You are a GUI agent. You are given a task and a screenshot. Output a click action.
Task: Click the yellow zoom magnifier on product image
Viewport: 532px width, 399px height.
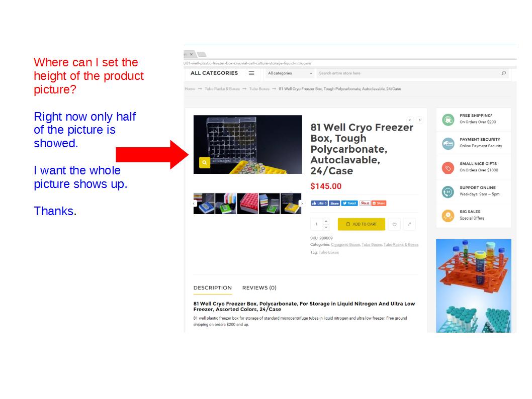(204, 163)
